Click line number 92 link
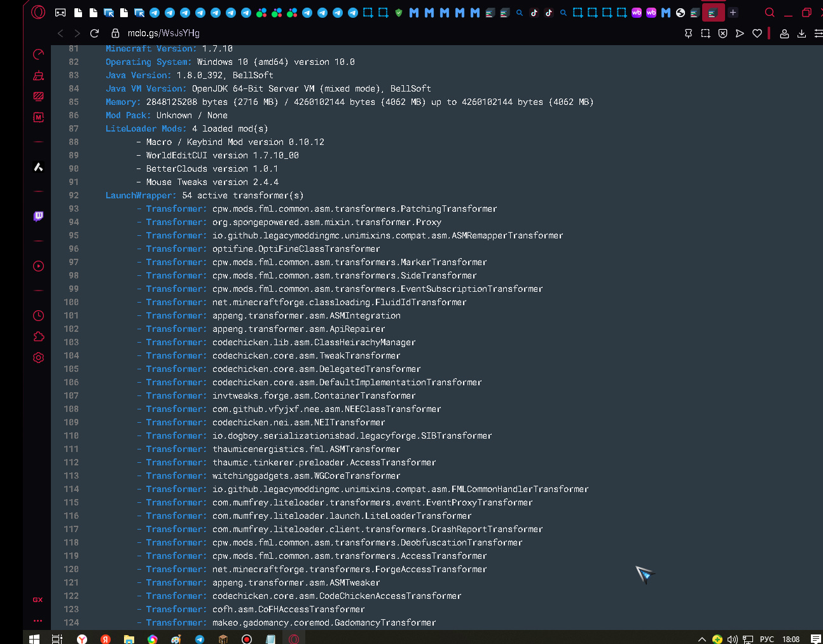Image resolution: width=823 pixels, height=644 pixels. point(74,196)
